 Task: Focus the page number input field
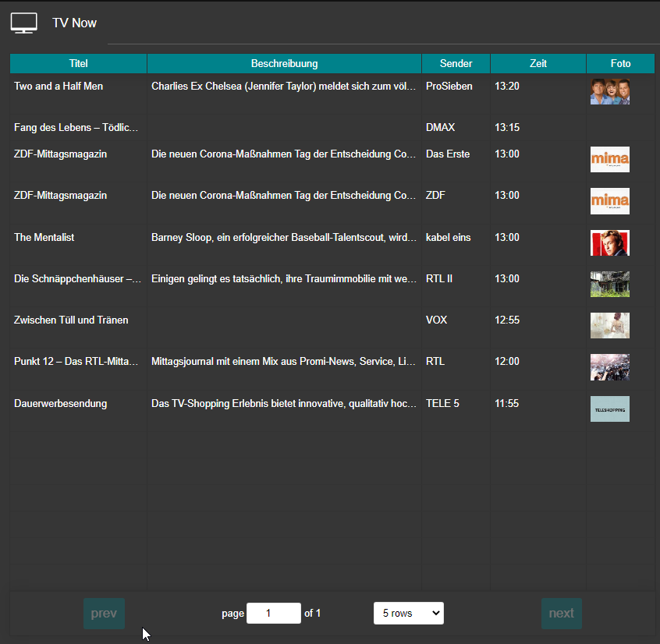[274, 614]
